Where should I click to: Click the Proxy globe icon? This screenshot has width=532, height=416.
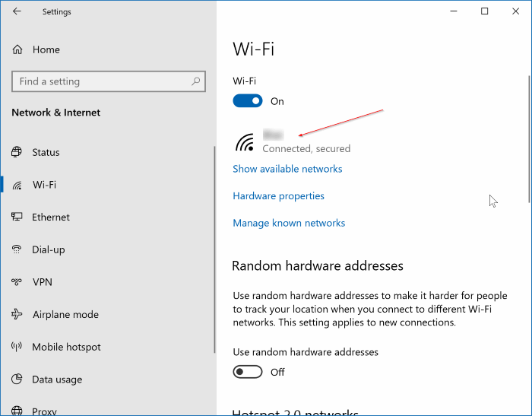click(17, 411)
